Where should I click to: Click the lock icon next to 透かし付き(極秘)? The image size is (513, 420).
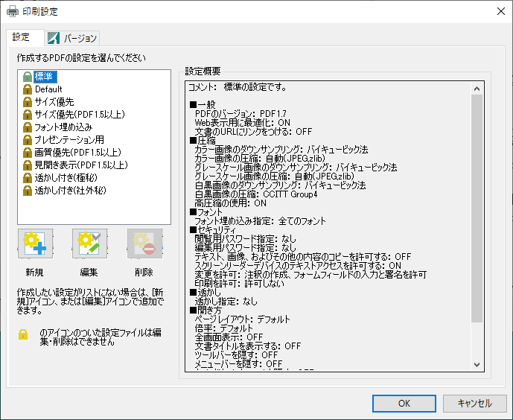point(28,178)
